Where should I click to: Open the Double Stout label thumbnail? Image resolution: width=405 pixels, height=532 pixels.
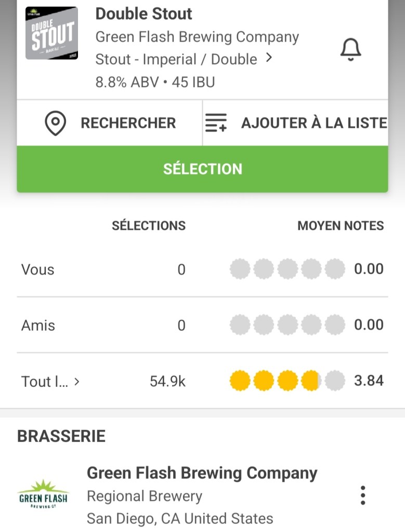point(51,33)
